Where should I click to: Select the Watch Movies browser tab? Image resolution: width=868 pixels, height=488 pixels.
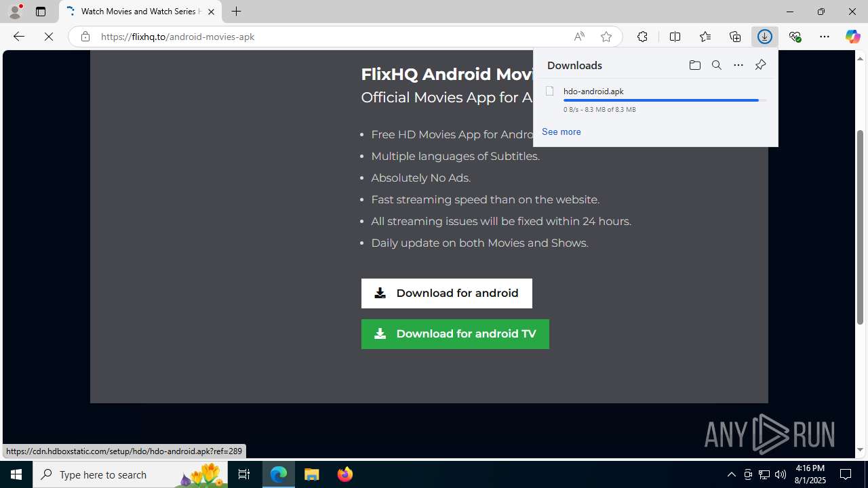(140, 12)
